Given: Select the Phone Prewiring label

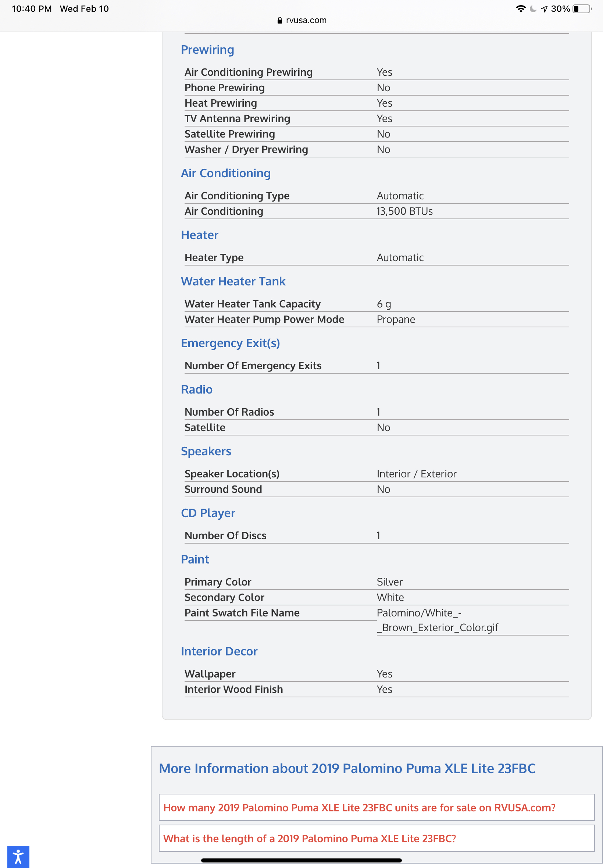Looking at the screenshot, I should click(224, 88).
